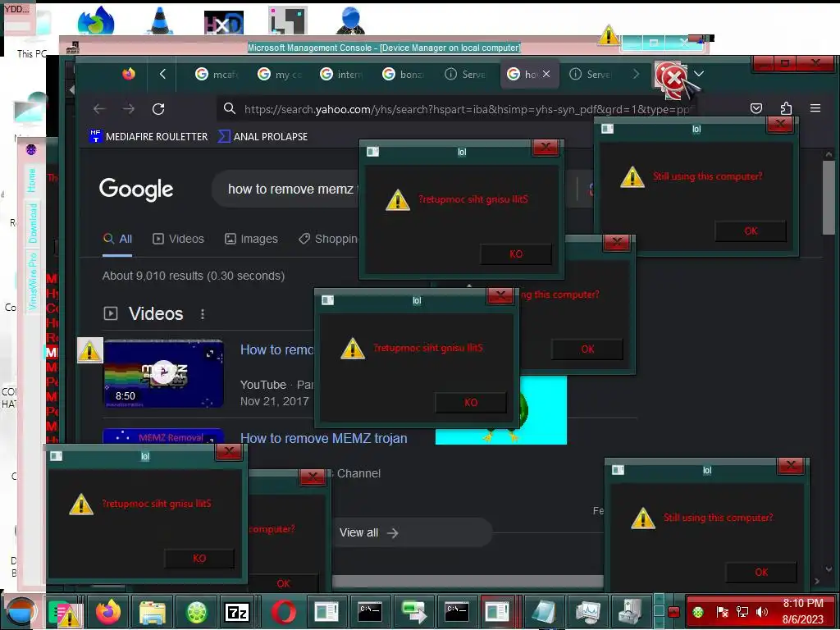Open Opera from the taskbar

coord(283,610)
